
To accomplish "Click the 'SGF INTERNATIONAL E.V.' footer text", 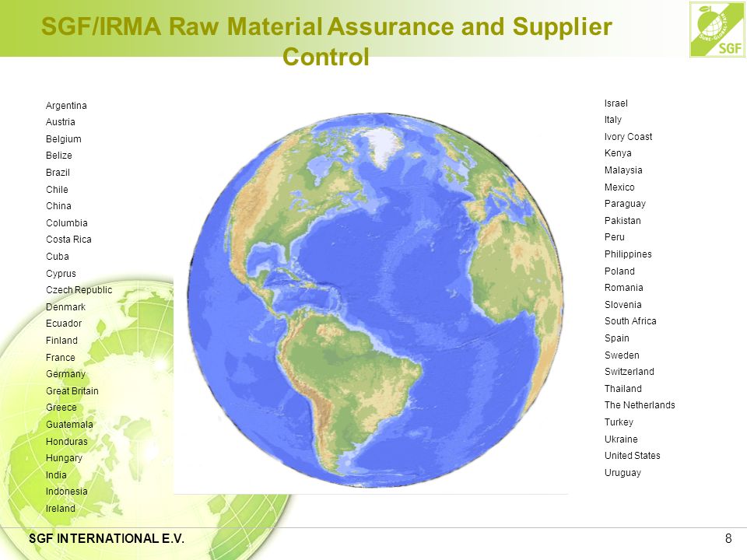I will click(107, 538).
